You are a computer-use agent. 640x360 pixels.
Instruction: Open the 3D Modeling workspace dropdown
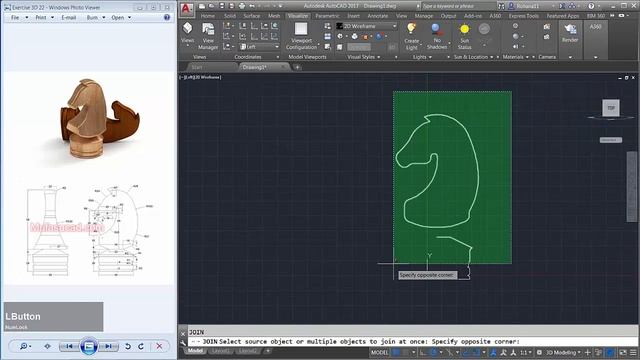pos(563,352)
